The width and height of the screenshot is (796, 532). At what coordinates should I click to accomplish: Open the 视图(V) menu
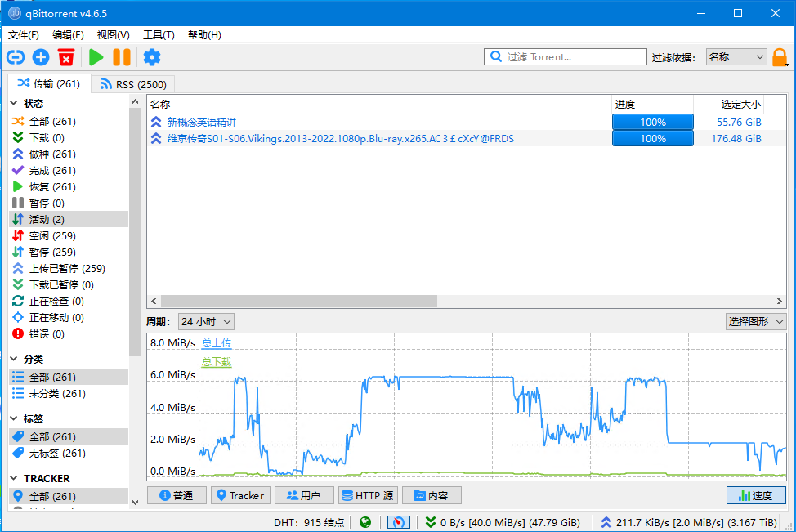(x=114, y=34)
